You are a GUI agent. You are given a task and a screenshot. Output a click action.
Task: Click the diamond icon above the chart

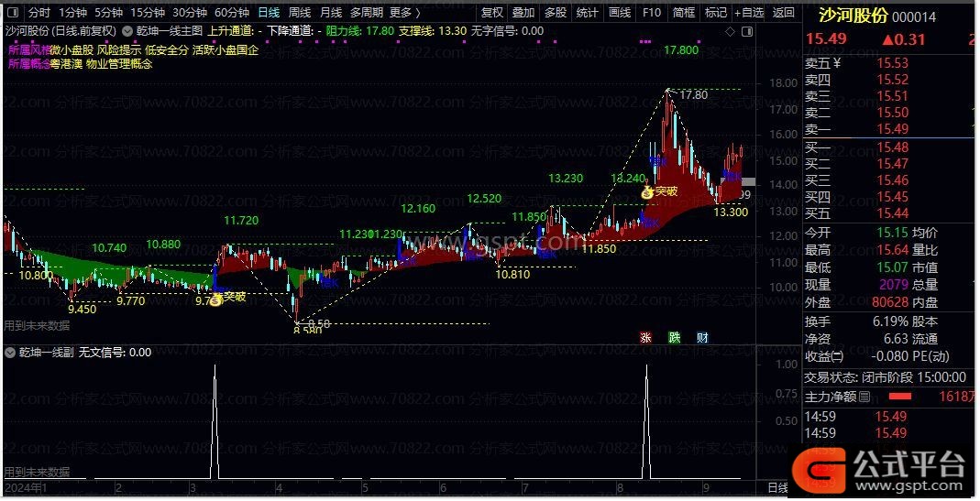click(729, 30)
